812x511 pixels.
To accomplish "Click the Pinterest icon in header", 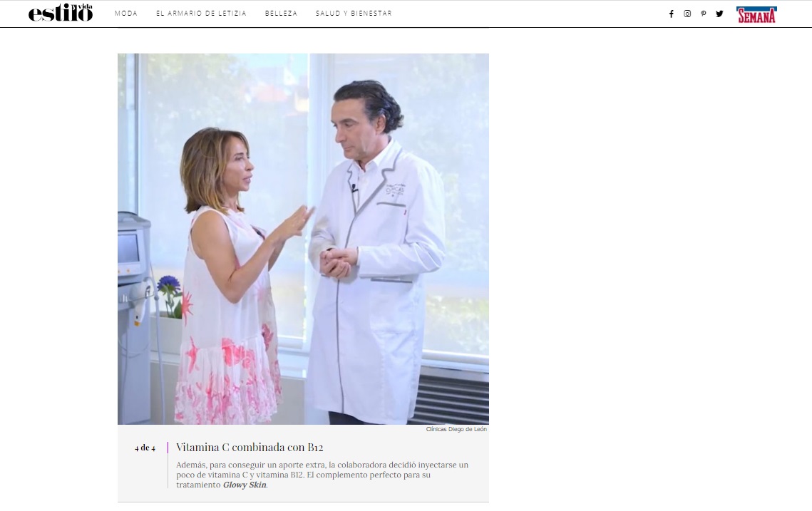I will coord(704,14).
